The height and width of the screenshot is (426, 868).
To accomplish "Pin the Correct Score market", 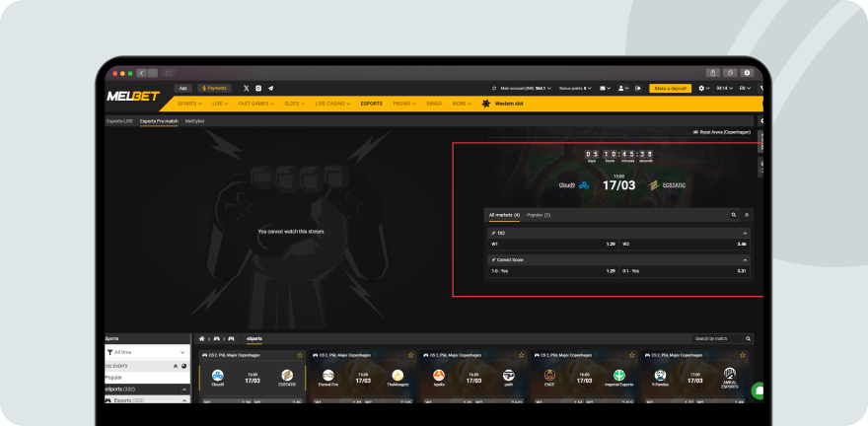I will click(493, 259).
